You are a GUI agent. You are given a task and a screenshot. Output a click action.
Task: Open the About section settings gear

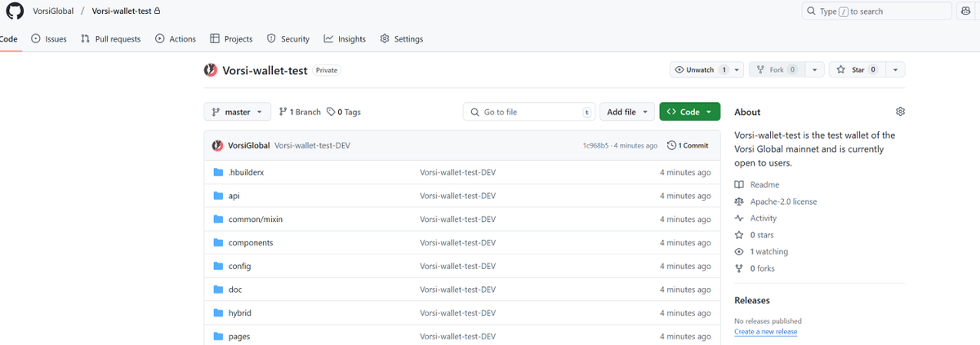[900, 112]
